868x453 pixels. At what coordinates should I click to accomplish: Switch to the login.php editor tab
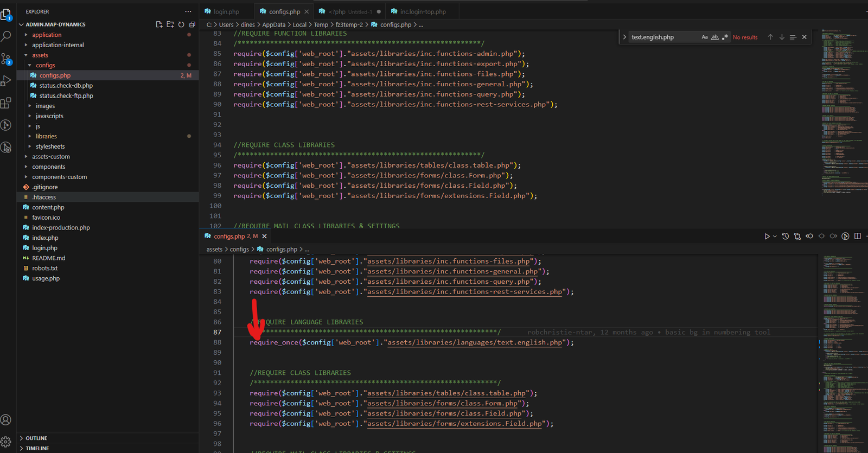(226, 11)
